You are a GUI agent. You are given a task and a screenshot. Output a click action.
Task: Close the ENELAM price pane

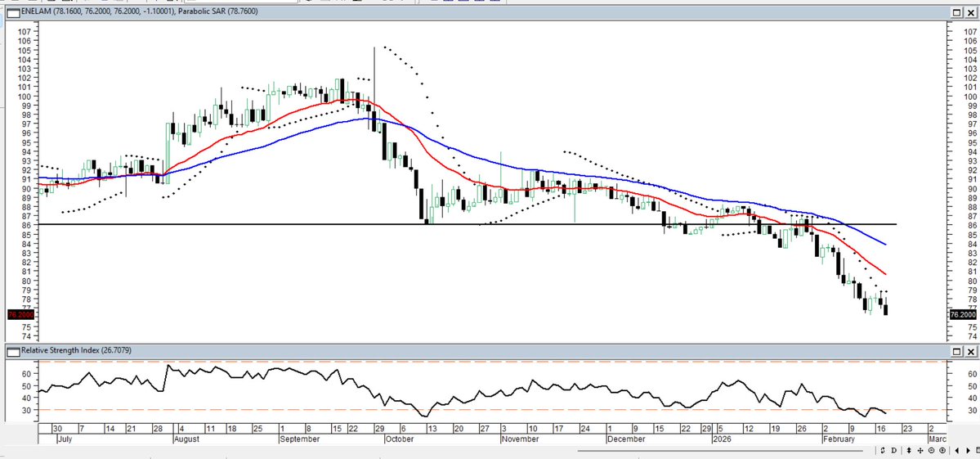[971, 12]
